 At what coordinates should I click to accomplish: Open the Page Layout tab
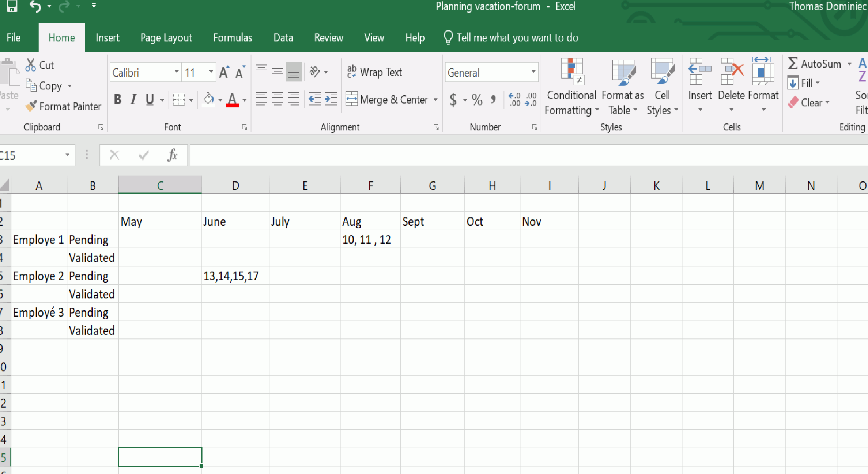(x=166, y=38)
